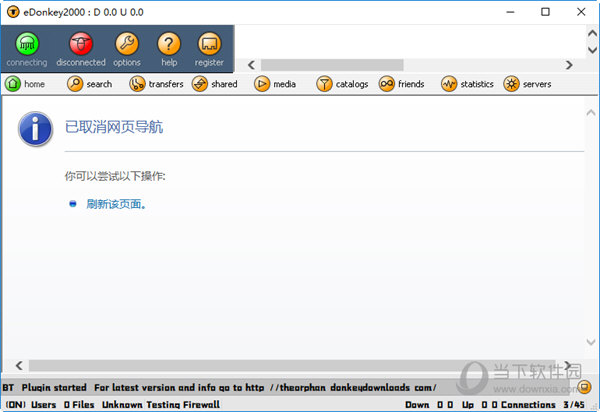Open the search tab magnifier icon
Viewport: 600px width, 412px height.
click(x=75, y=84)
